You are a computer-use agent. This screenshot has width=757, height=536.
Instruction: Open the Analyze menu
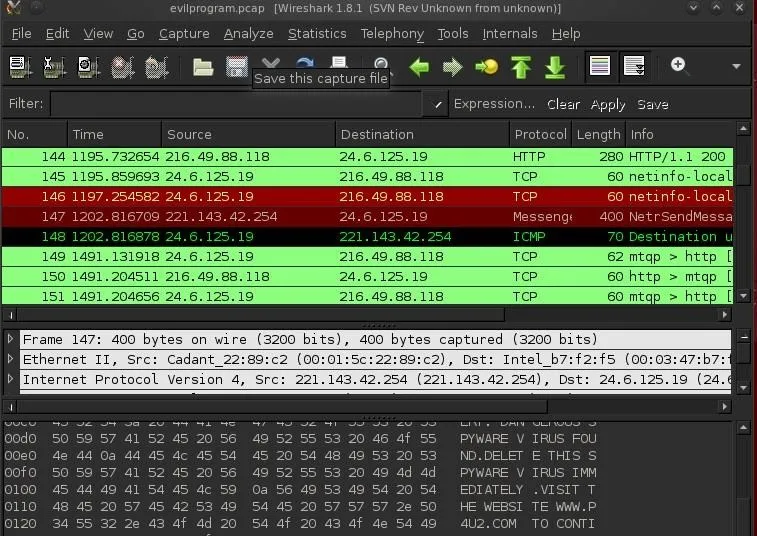[248, 33]
